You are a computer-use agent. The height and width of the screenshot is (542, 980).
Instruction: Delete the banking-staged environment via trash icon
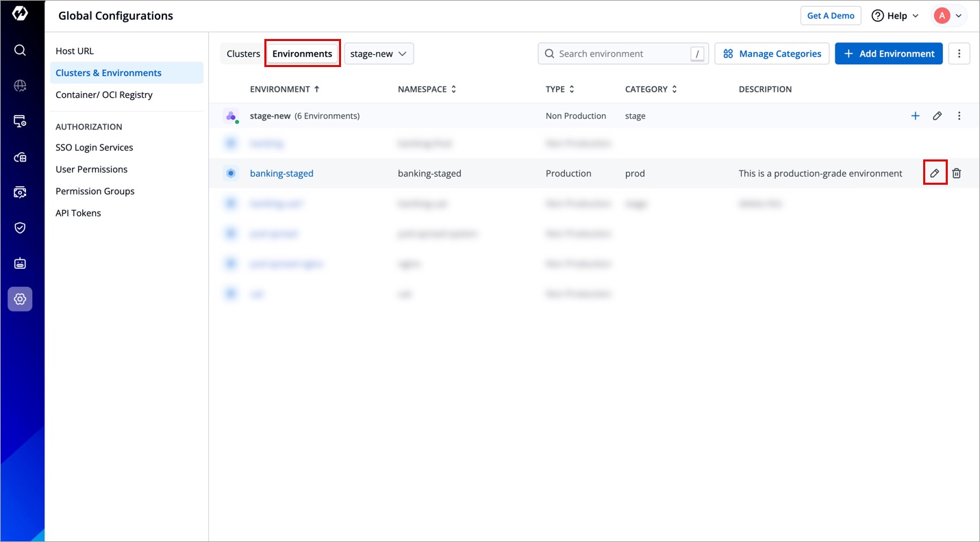(957, 173)
